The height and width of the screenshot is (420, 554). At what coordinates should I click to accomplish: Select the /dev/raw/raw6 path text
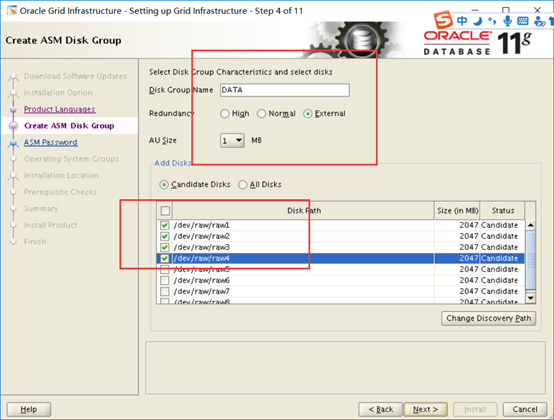pos(201,280)
